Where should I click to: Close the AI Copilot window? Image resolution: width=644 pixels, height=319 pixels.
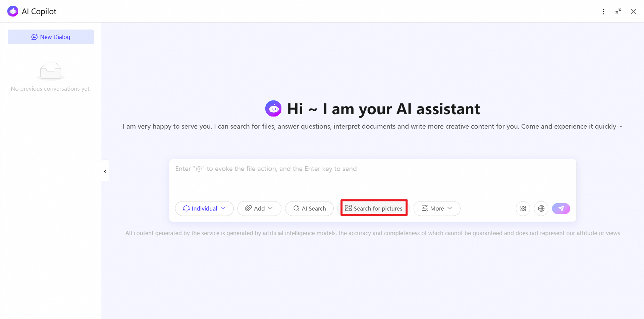point(633,11)
